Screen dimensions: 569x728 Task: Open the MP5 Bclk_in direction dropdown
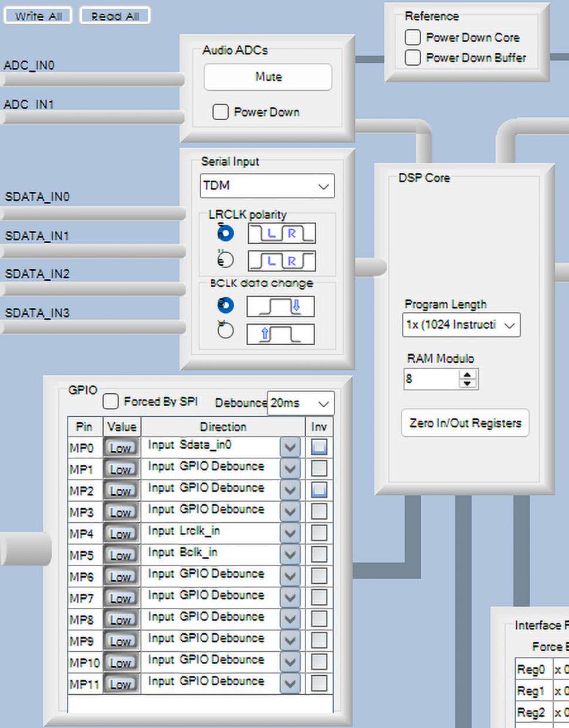pyautogui.click(x=290, y=554)
